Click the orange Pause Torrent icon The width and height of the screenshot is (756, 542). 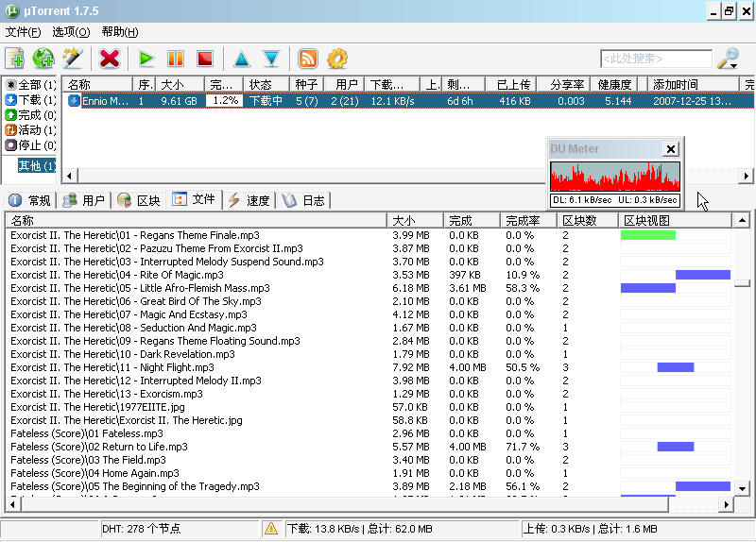tap(175, 59)
